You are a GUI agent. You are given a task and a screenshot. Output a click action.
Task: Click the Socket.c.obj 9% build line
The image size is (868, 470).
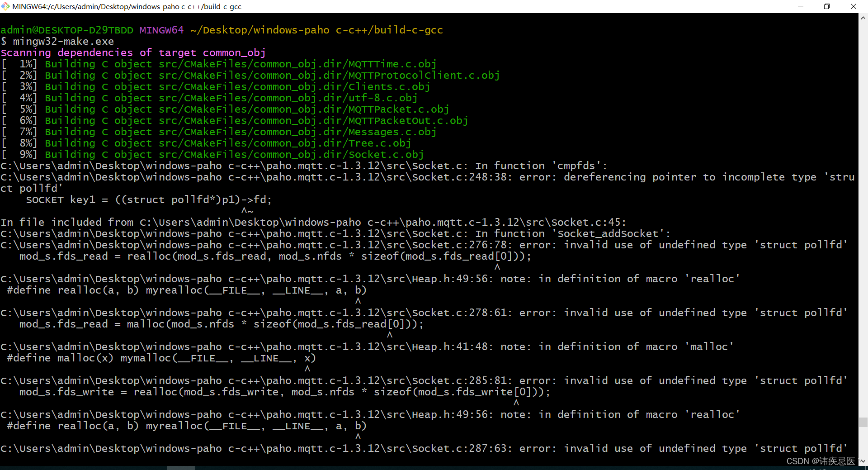coord(212,155)
